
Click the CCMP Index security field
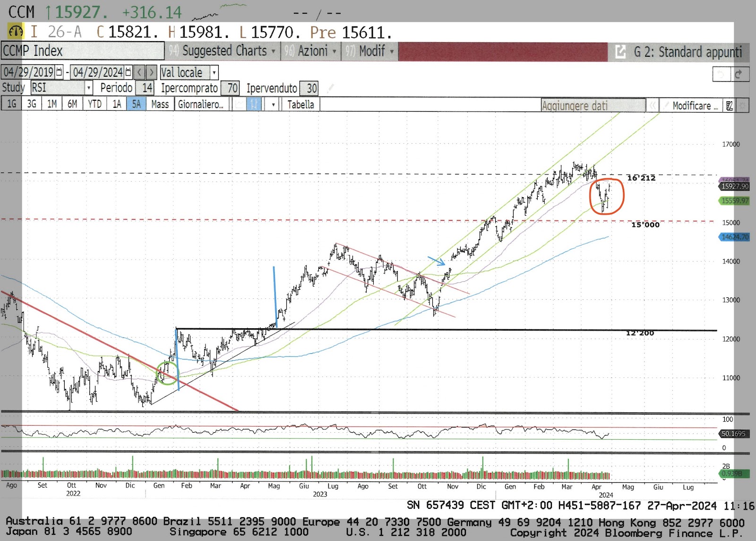click(83, 51)
